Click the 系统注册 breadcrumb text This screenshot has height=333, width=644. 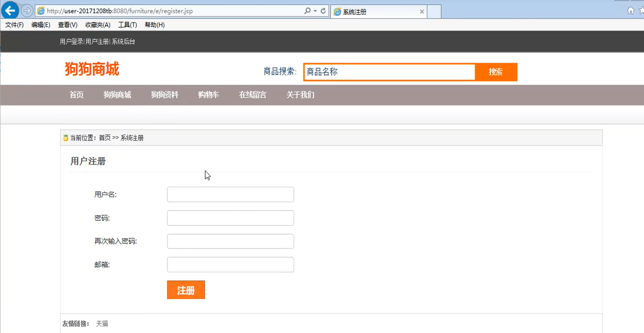[132, 138]
